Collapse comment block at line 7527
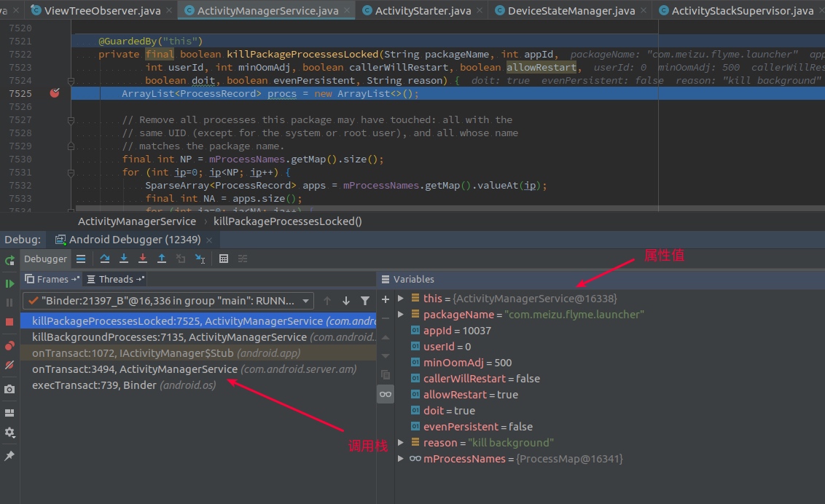The image size is (825, 504). [x=71, y=120]
